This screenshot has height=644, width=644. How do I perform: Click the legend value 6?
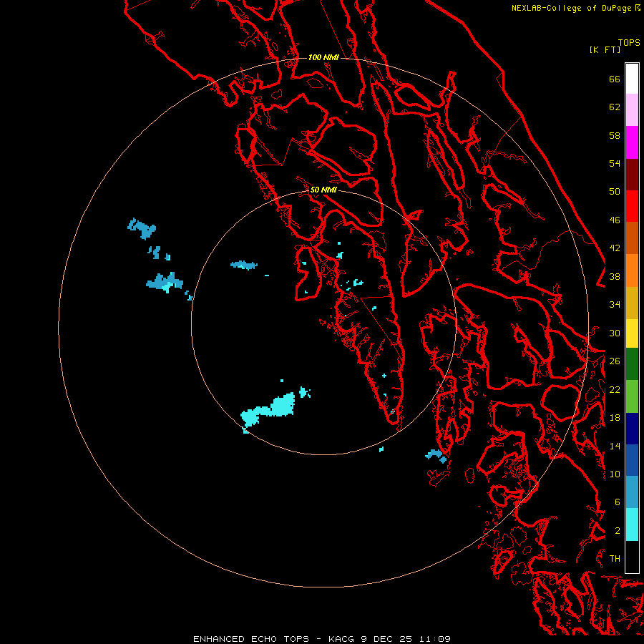click(618, 502)
